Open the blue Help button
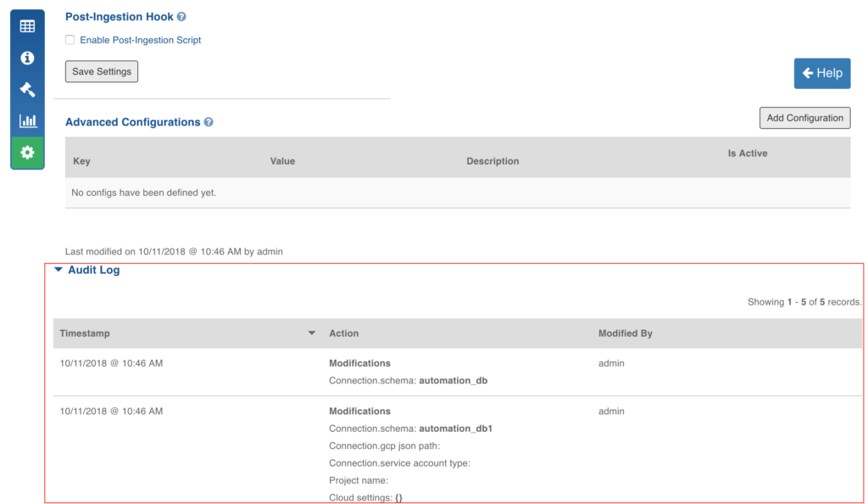The width and height of the screenshot is (868, 504). pyautogui.click(x=822, y=73)
